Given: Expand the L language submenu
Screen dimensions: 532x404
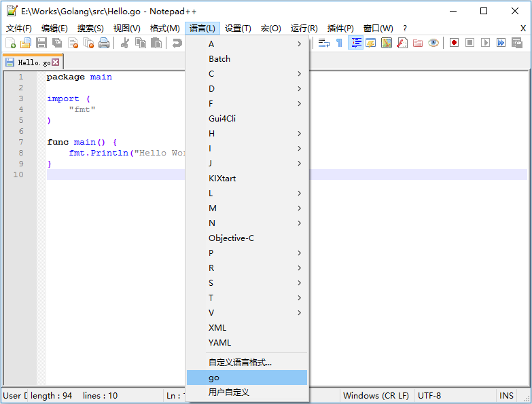Looking at the screenshot, I should coord(247,194).
